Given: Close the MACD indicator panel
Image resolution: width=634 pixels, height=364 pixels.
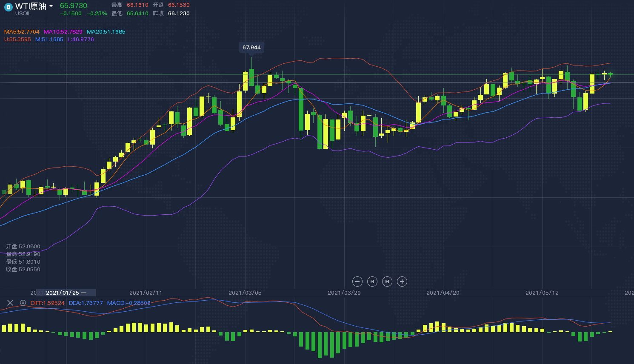Looking at the screenshot, I should click(x=10, y=303).
